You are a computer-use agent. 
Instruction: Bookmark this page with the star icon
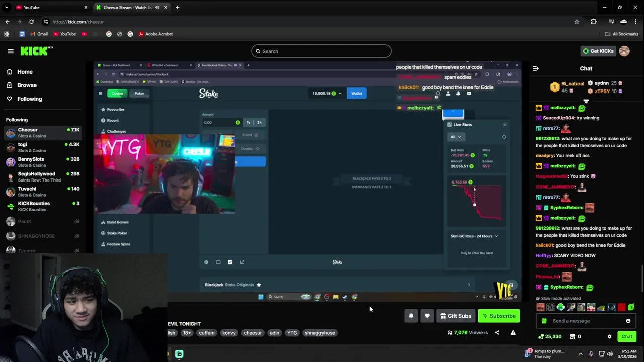click(x=577, y=22)
